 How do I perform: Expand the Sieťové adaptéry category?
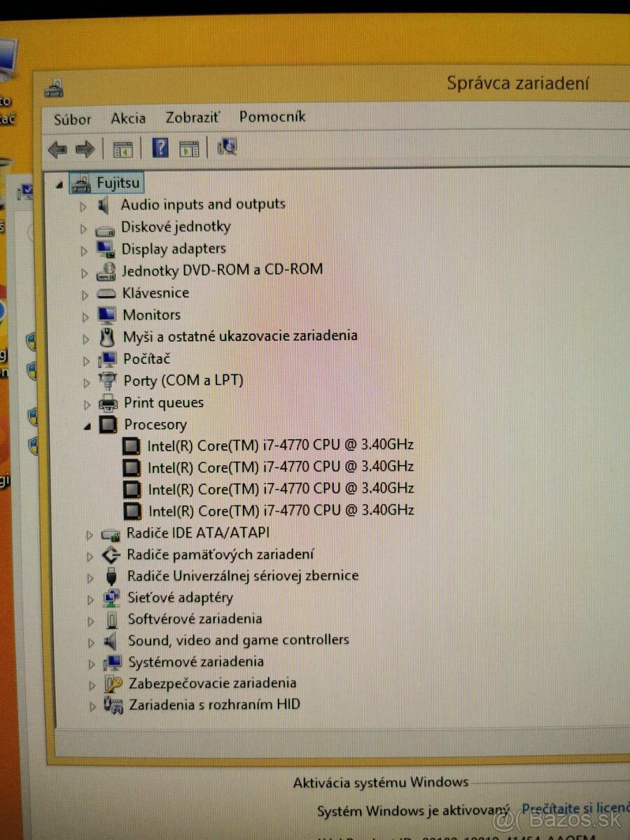coord(91,598)
